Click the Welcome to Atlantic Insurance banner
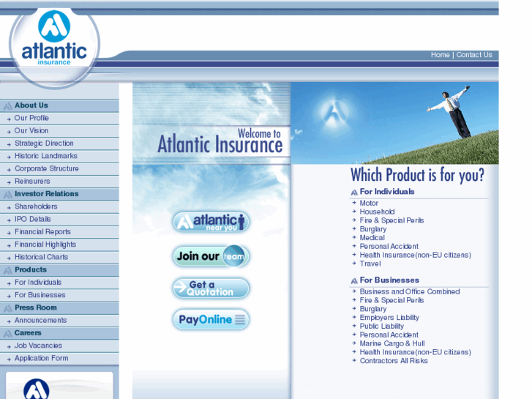 (x=211, y=141)
